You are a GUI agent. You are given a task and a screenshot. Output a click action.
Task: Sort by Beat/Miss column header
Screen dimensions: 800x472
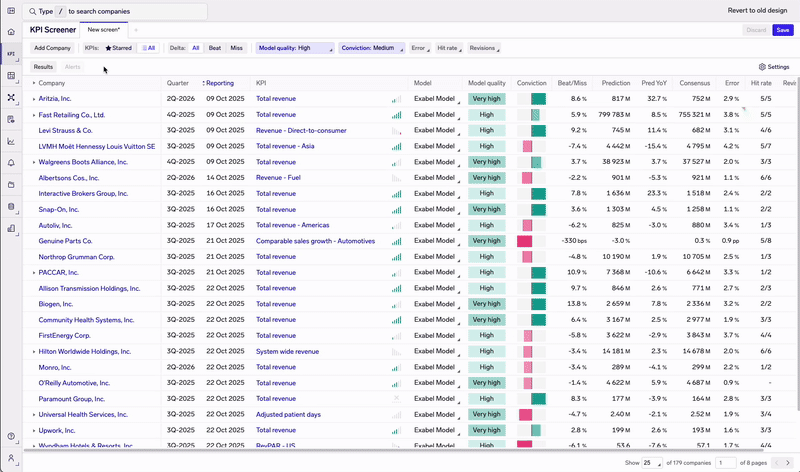(x=572, y=83)
